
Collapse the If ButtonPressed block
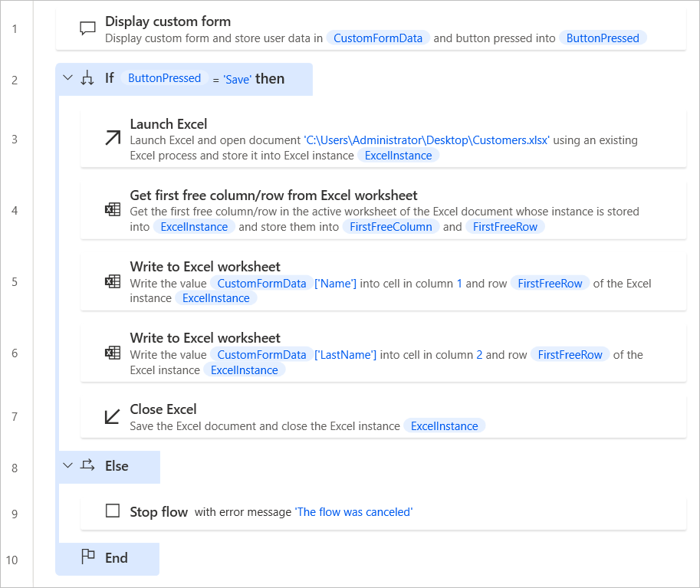[x=67, y=78]
